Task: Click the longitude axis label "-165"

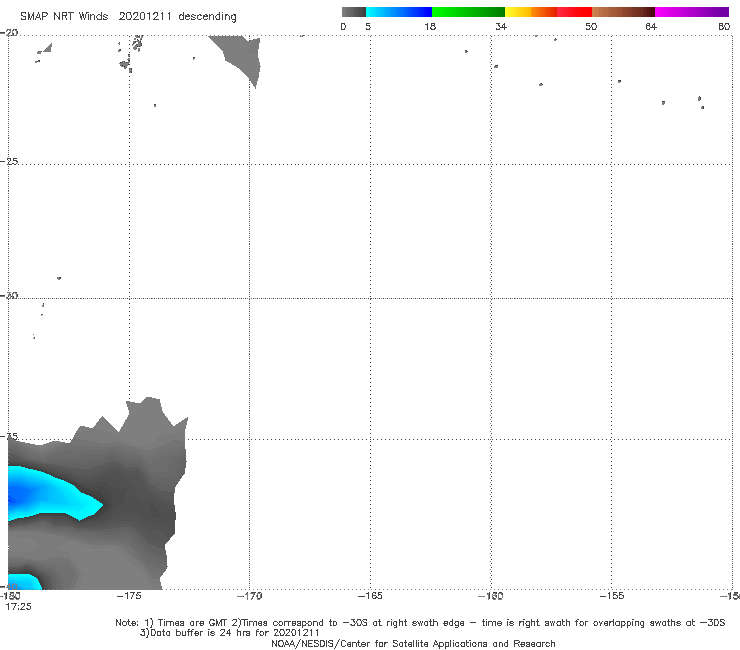Action: [x=370, y=596]
